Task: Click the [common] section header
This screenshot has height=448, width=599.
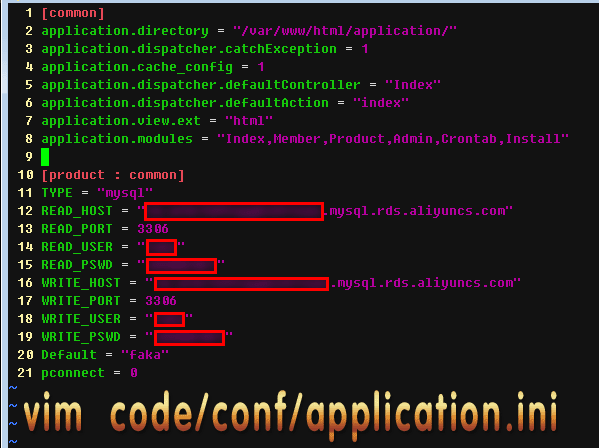Action: [73, 13]
